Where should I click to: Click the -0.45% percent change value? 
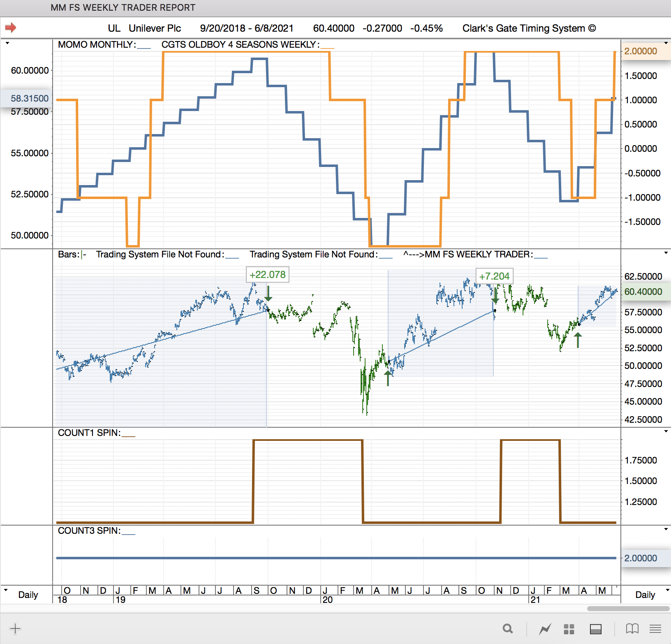tap(426, 28)
